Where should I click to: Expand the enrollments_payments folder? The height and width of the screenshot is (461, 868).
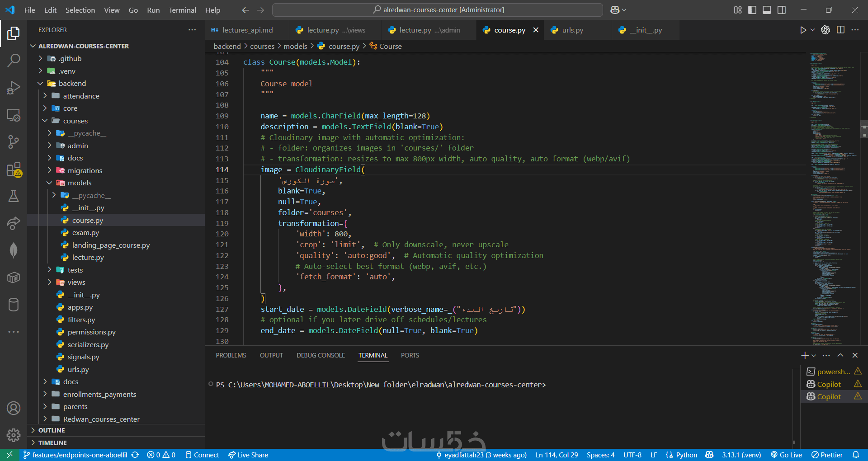tap(99, 394)
